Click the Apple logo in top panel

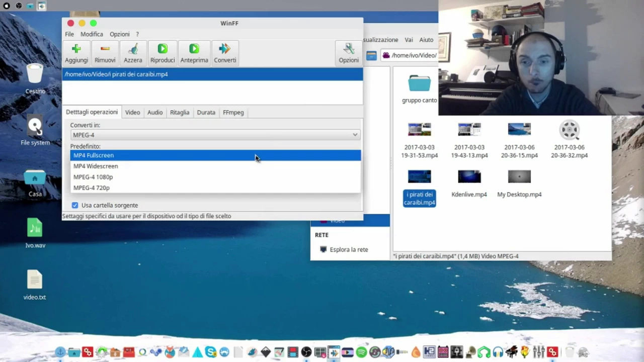pos(7,6)
